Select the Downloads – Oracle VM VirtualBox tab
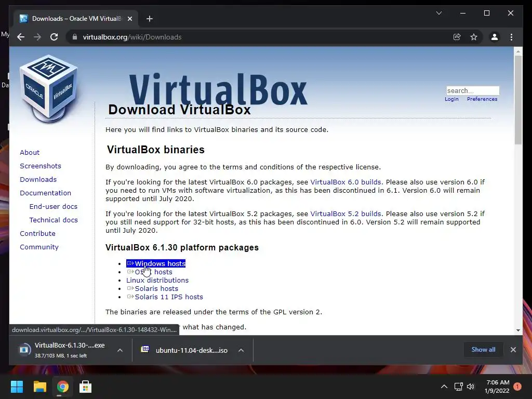The image size is (532, 399). 76,19
